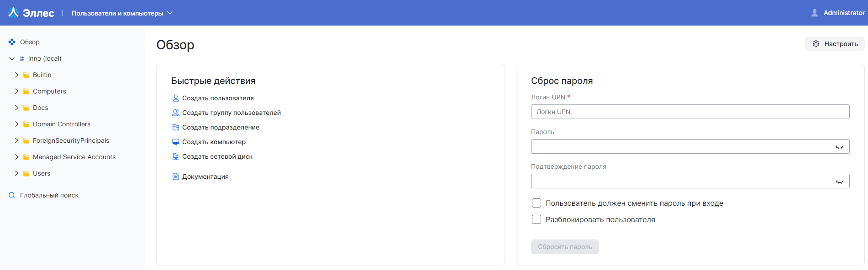Enable user must change password checkbox
The height and width of the screenshot is (270, 868).
click(x=537, y=203)
